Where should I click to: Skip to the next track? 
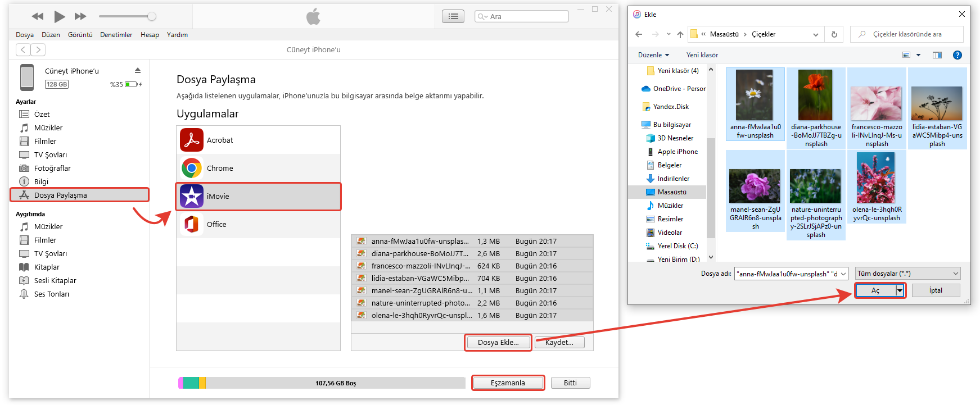click(80, 16)
